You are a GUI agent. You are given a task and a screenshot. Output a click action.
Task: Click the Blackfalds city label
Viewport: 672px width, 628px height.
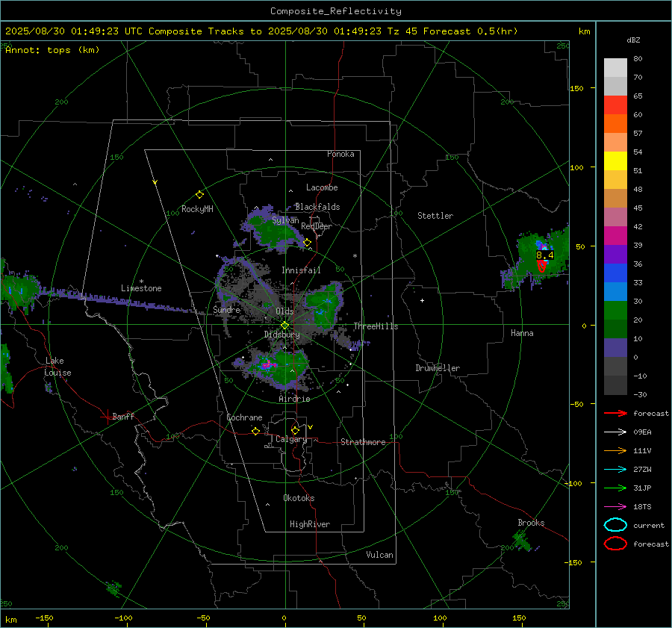(317, 207)
